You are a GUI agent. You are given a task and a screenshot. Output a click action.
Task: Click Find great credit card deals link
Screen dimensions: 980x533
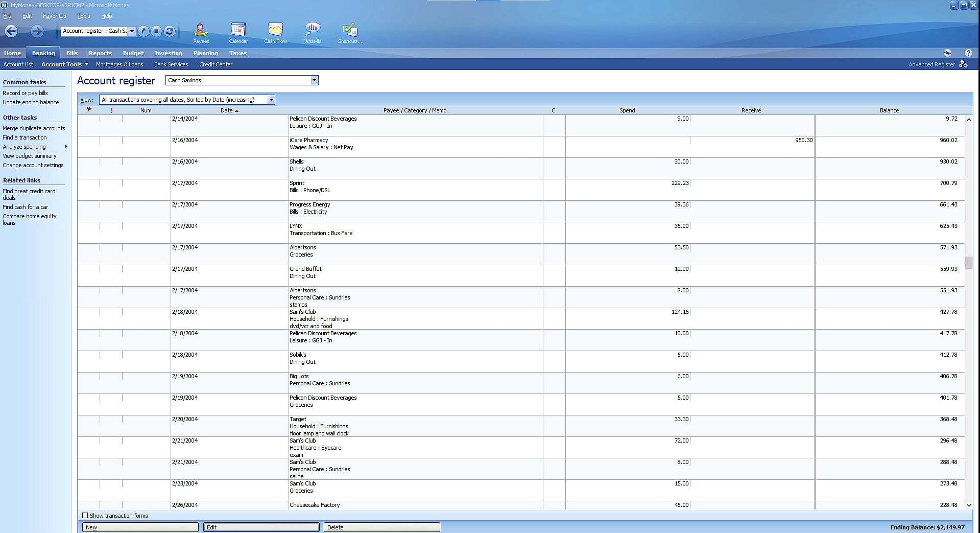pyautogui.click(x=29, y=194)
